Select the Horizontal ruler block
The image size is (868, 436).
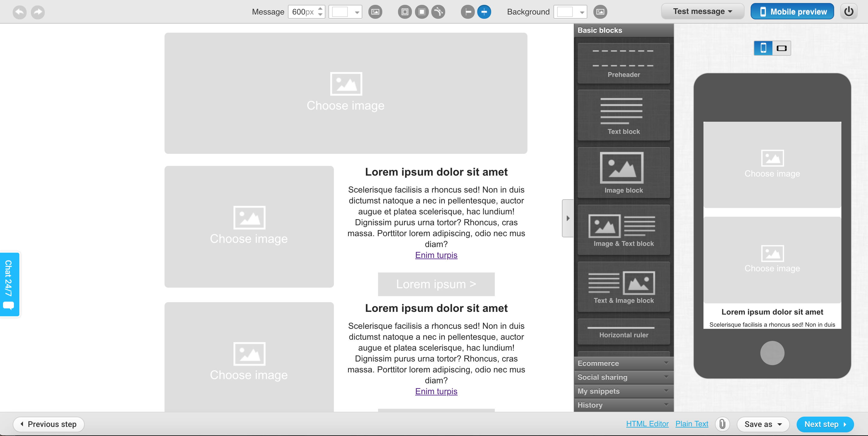[x=624, y=331]
